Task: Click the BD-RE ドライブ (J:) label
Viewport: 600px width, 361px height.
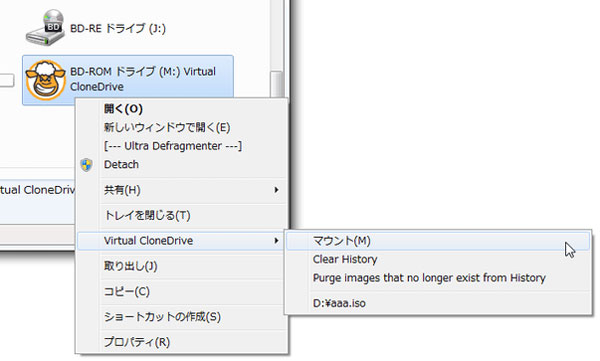Action: coord(118,28)
